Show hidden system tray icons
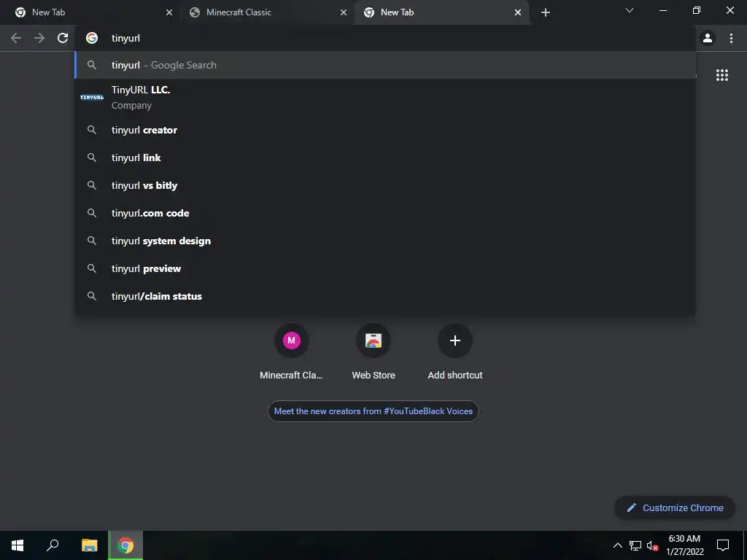The width and height of the screenshot is (747, 560). coord(617,545)
